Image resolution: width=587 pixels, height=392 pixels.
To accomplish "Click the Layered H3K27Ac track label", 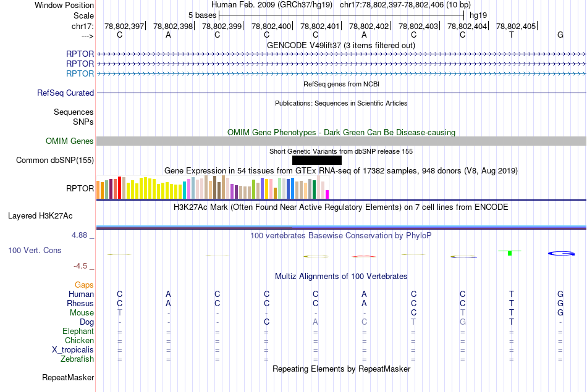I will point(40,216).
